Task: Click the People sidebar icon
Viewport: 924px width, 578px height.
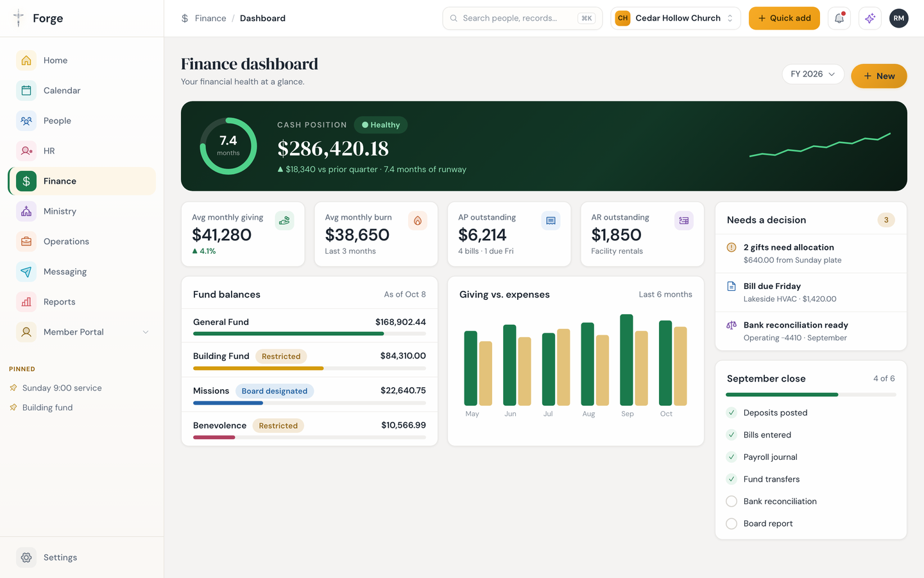Action: coord(26,121)
